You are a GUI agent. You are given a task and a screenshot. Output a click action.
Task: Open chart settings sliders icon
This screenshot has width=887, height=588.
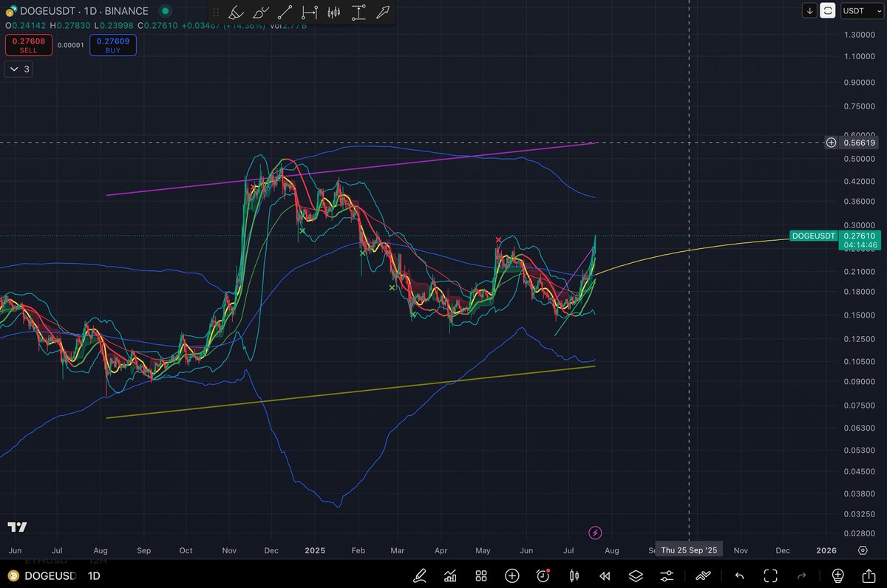(x=667, y=575)
